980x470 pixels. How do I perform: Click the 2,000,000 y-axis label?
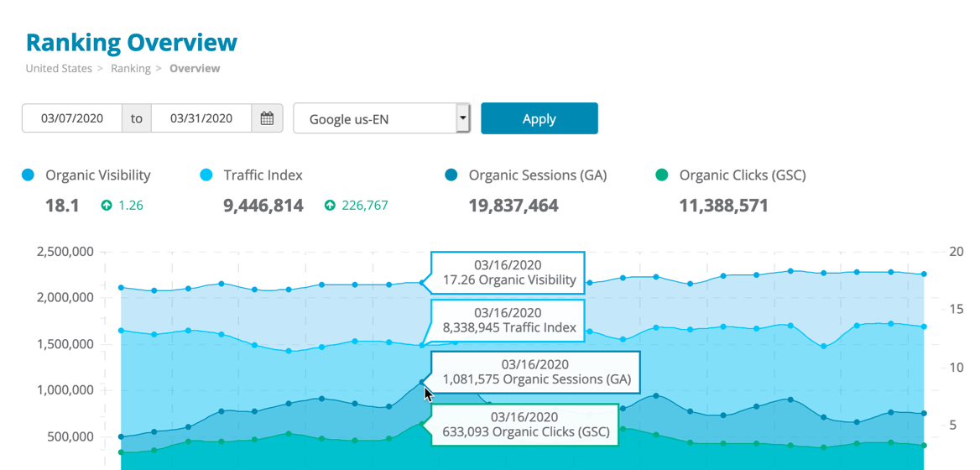point(65,298)
